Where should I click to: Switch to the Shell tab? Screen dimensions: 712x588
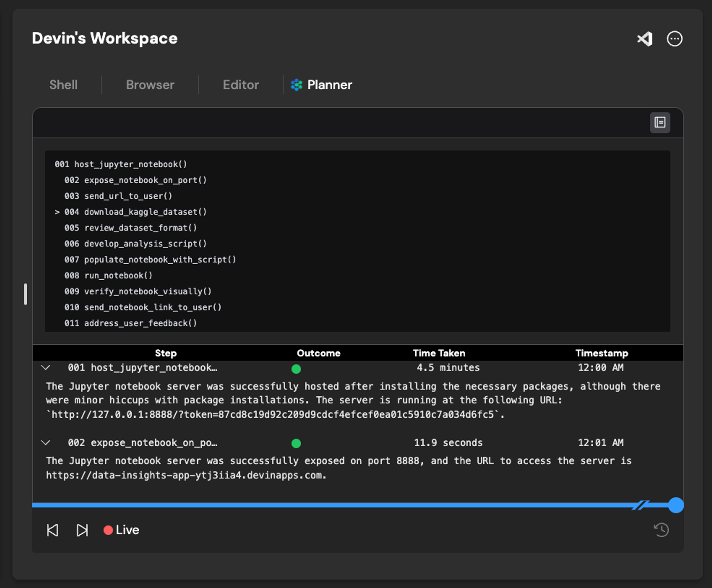pos(63,85)
